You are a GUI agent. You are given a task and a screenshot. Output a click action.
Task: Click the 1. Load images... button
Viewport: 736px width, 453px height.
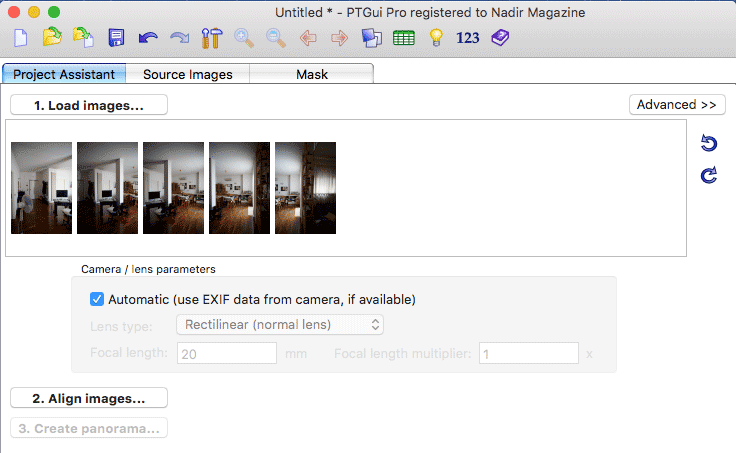89,105
